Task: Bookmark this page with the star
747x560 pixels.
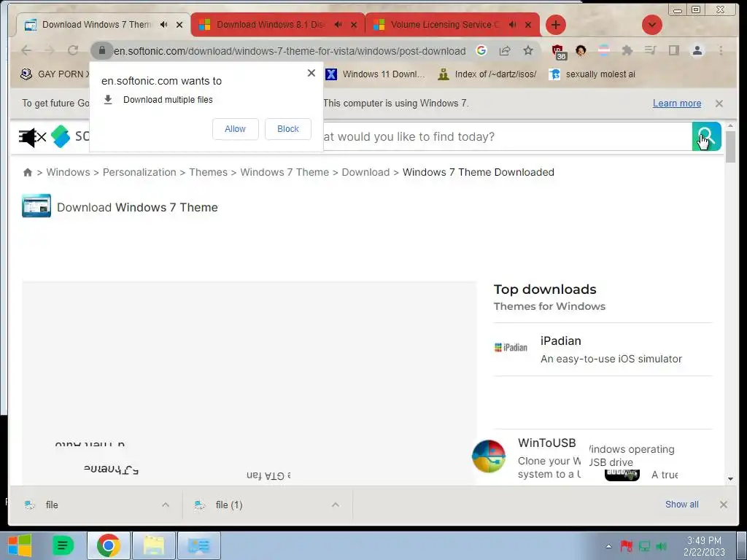Action: pyautogui.click(x=528, y=50)
